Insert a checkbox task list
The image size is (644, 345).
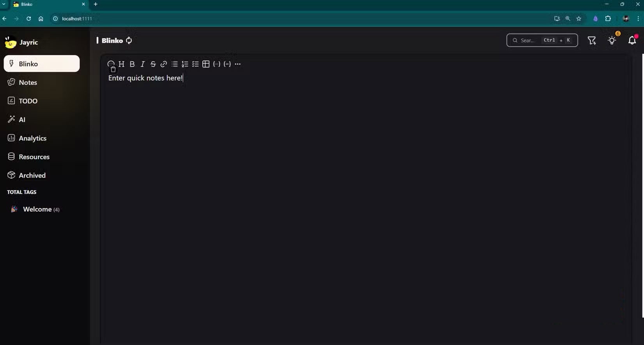(x=196, y=64)
